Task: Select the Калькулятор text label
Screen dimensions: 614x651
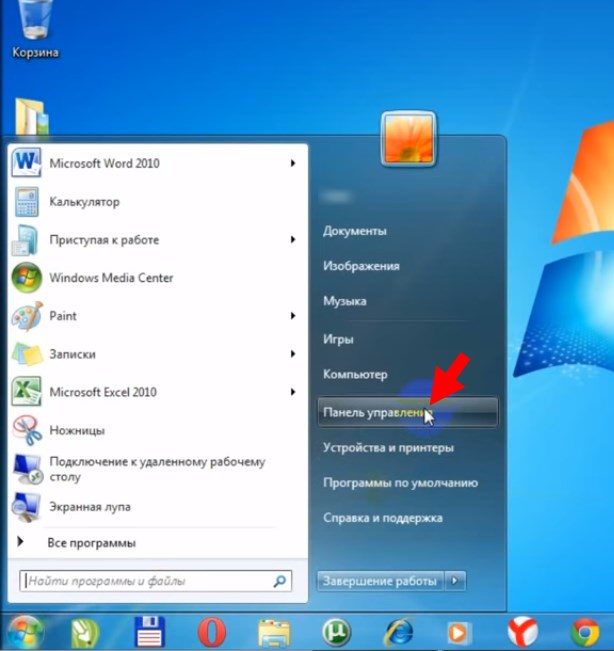Action: click(85, 202)
